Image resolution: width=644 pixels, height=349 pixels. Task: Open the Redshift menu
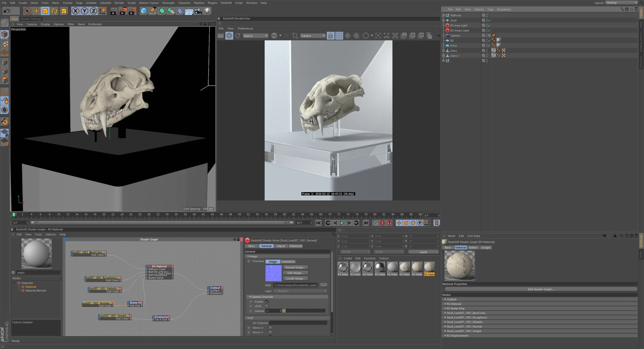226,3
